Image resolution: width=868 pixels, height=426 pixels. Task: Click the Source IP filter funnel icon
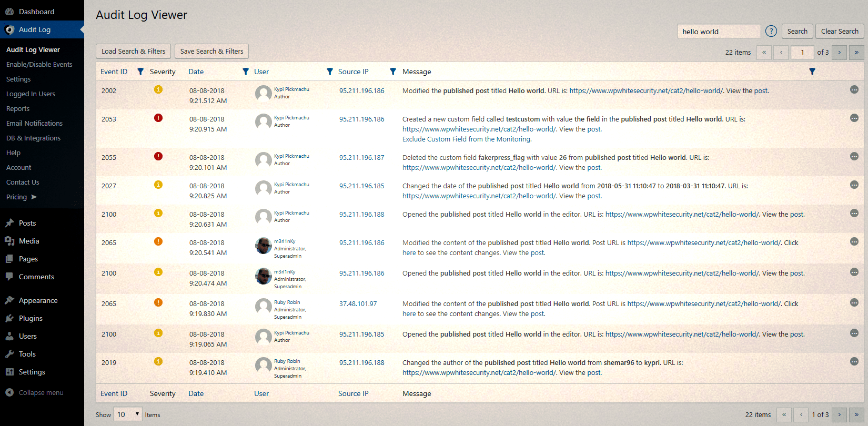point(393,72)
